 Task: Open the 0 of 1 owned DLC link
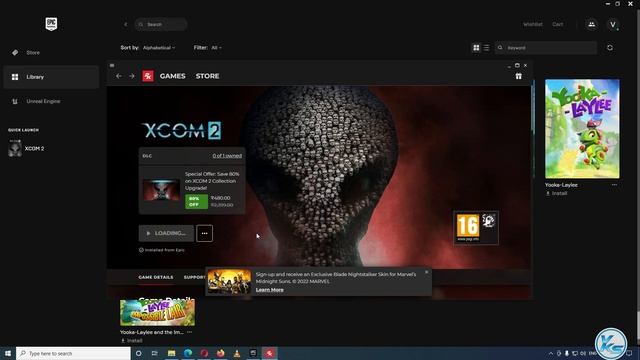227,156
